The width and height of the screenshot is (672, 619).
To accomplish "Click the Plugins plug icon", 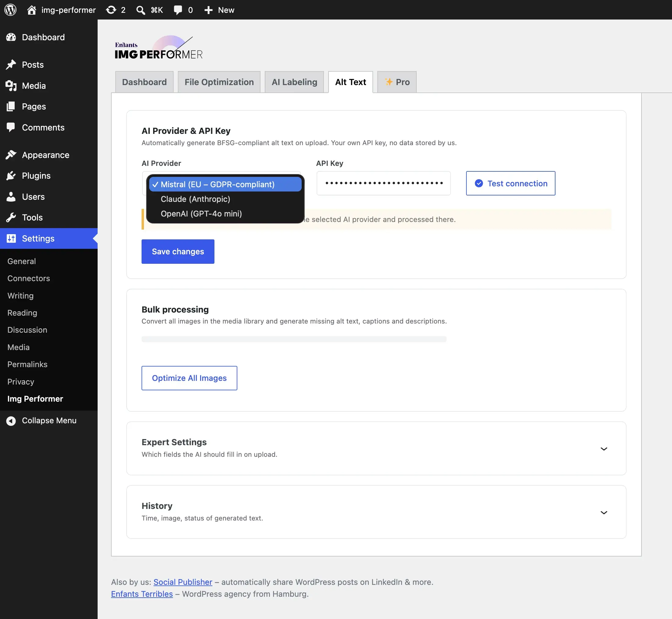I will tap(11, 176).
